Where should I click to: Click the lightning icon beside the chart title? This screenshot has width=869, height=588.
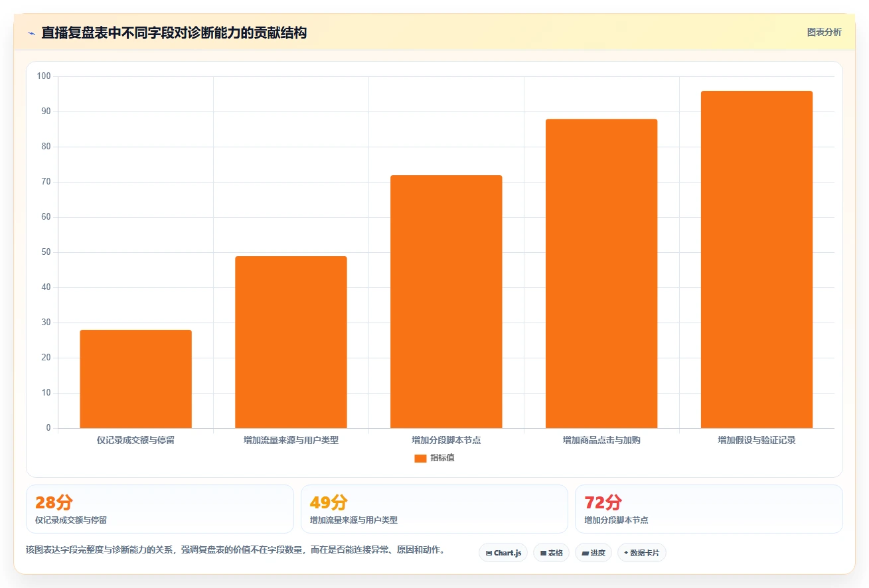[x=31, y=33]
